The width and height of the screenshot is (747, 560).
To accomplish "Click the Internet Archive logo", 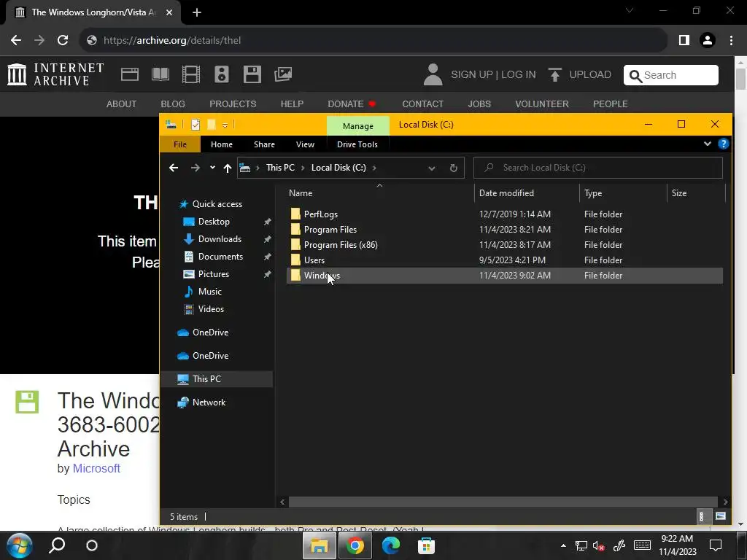I will click(x=55, y=75).
